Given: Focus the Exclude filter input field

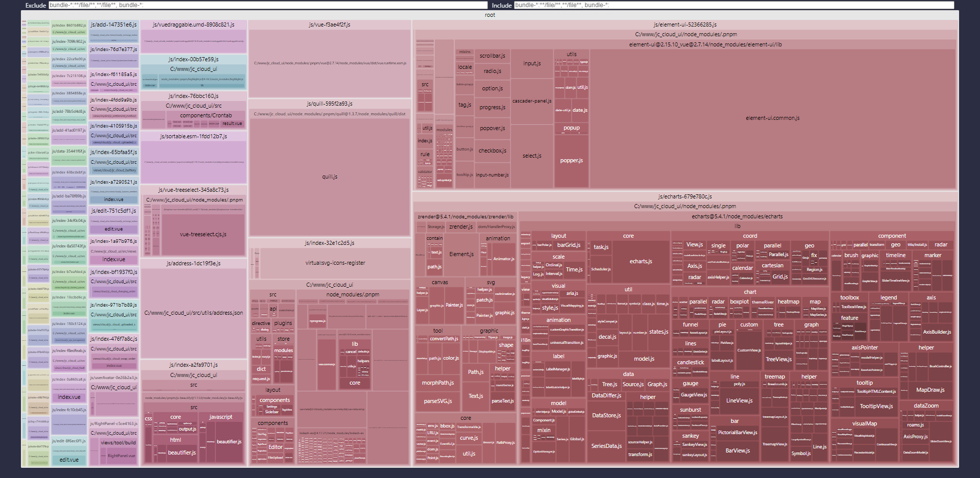Looking at the screenshot, I should tap(268, 5).
